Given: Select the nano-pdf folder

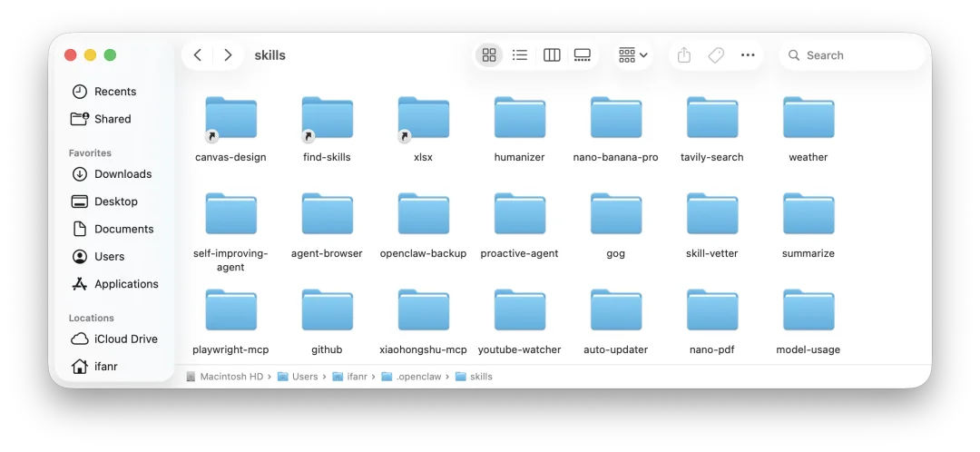Looking at the screenshot, I should click(x=712, y=321).
